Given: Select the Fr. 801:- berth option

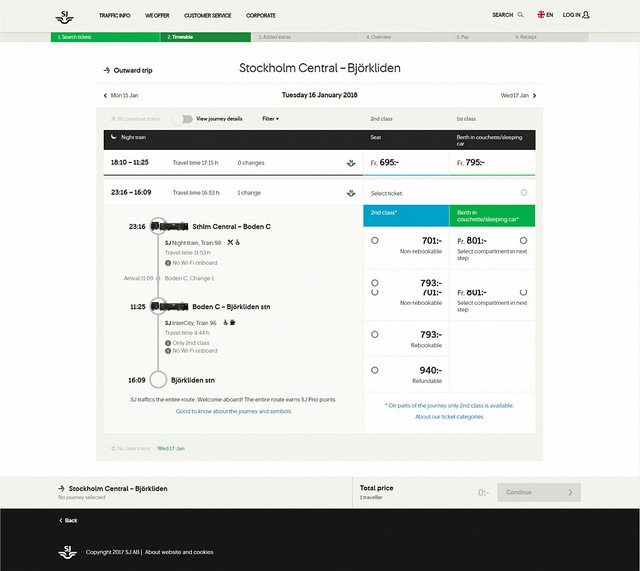Looking at the screenshot, I should click(x=524, y=240).
